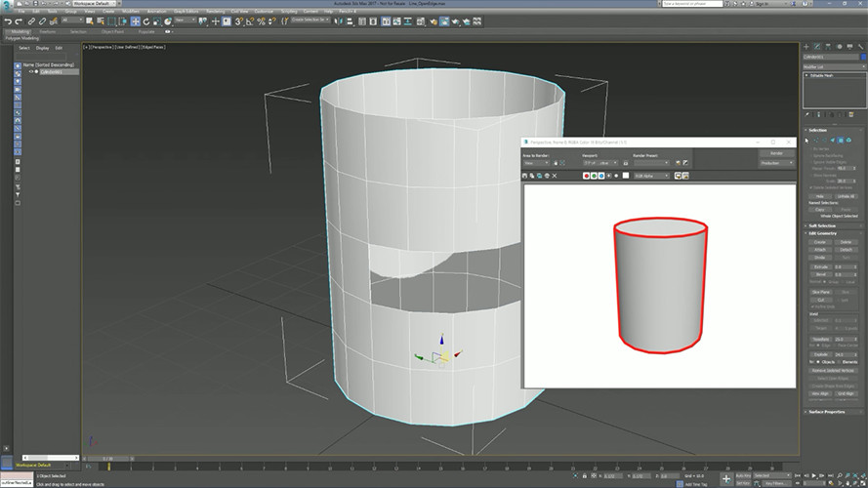Click the Redo arrow in main toolbar
Screen dimensions: 868x488
point(19,21)
